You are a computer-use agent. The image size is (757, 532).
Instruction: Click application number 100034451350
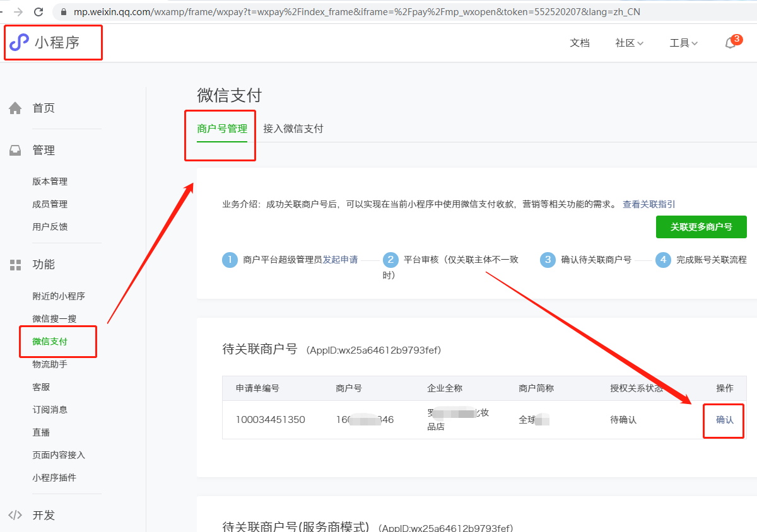pos(271,420)
